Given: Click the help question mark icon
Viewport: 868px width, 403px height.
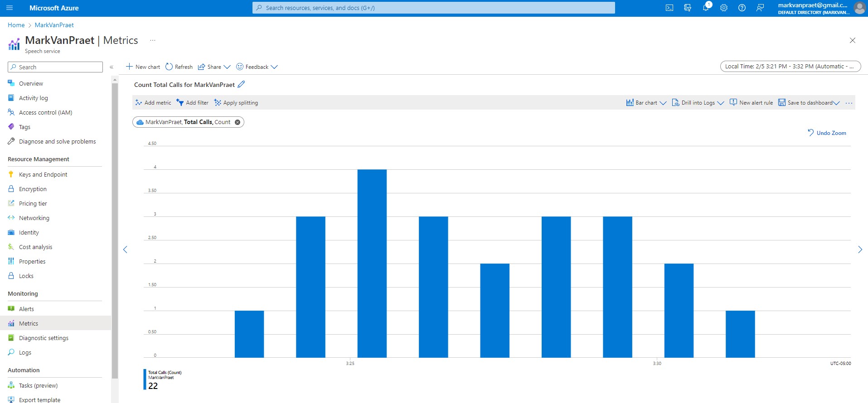Looking at the screenshot, I should click(742, 8).
